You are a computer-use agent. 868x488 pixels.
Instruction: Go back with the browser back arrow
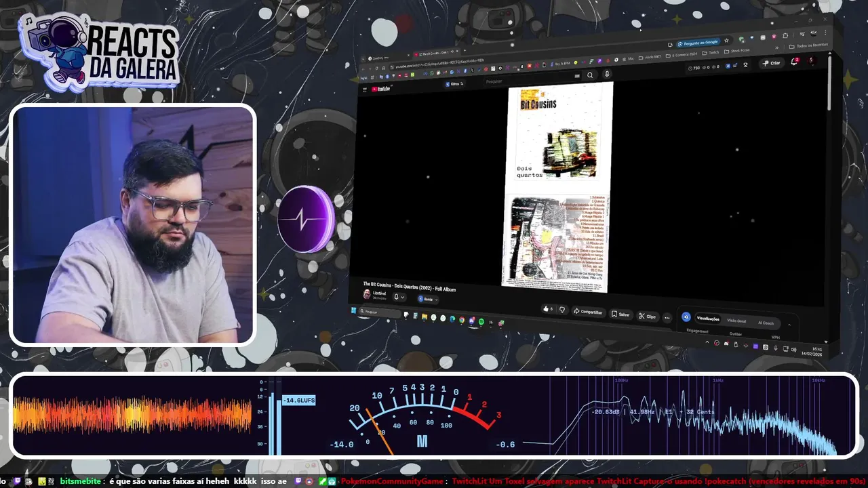[x=363, y=69]
